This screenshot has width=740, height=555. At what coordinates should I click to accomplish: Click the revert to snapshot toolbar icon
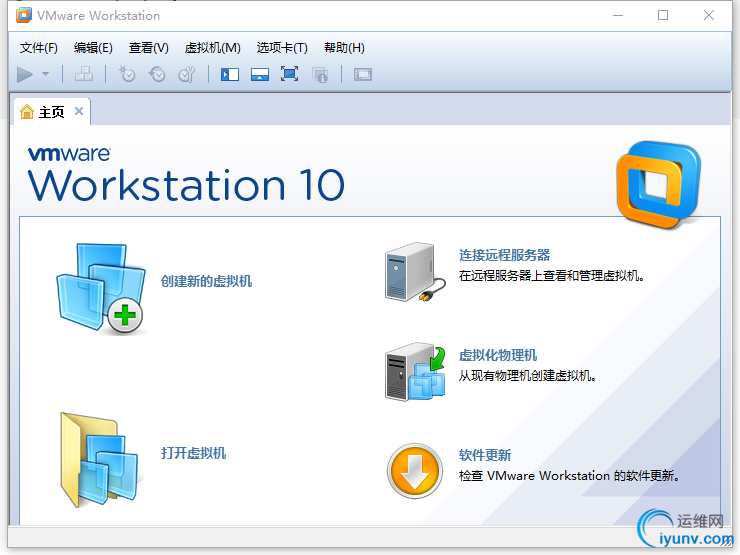157,75
